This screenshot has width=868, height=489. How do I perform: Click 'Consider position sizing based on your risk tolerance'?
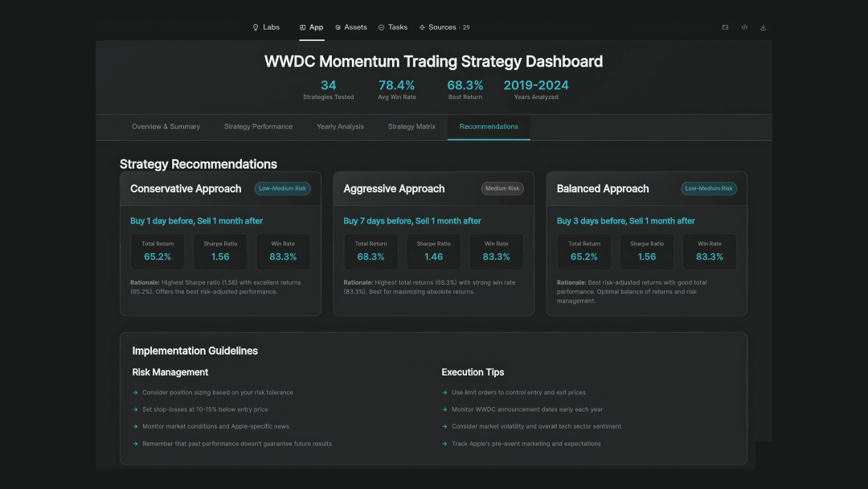click(218, 392)
